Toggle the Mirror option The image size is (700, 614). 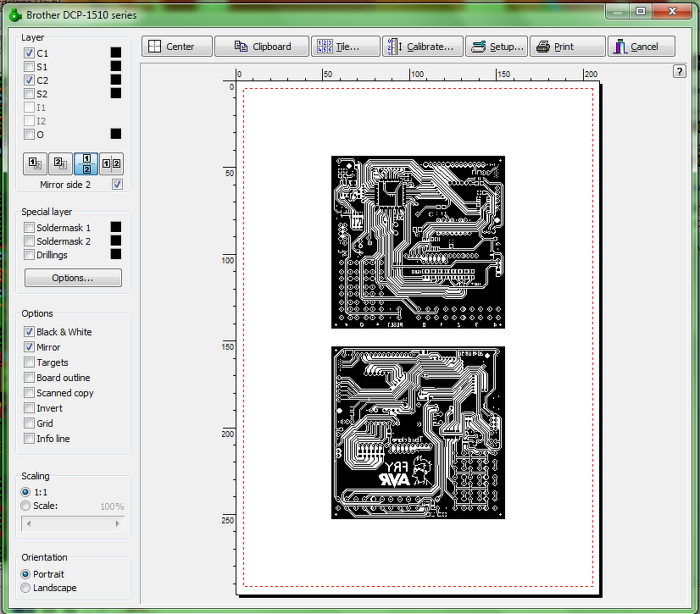(x=29, y=346)
